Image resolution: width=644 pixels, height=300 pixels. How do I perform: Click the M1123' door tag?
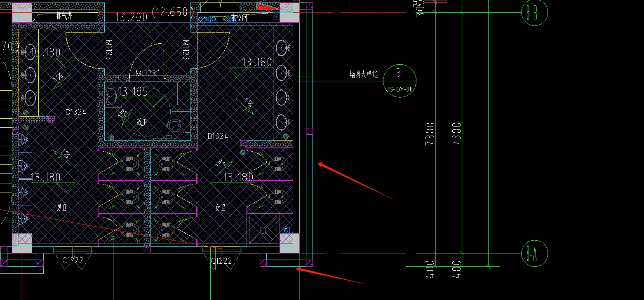pyautogui.click(x=148, y=73)
